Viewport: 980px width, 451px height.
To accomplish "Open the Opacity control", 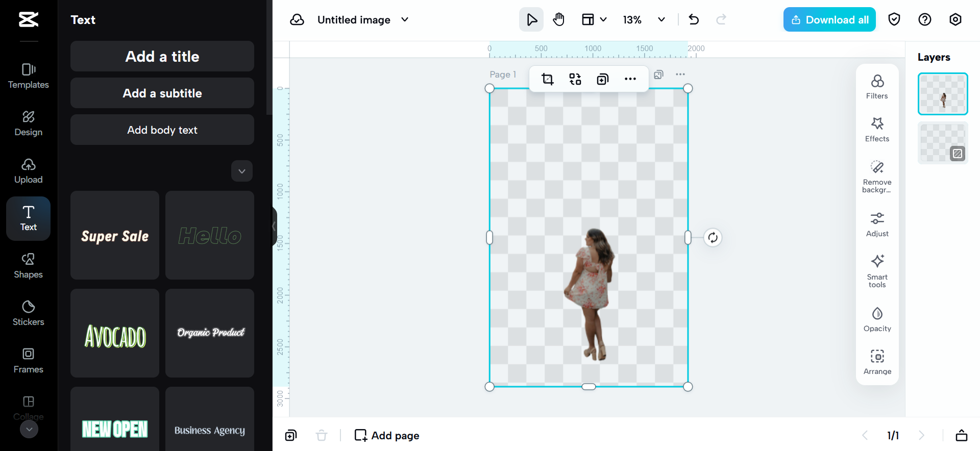I will pos(877,319).
